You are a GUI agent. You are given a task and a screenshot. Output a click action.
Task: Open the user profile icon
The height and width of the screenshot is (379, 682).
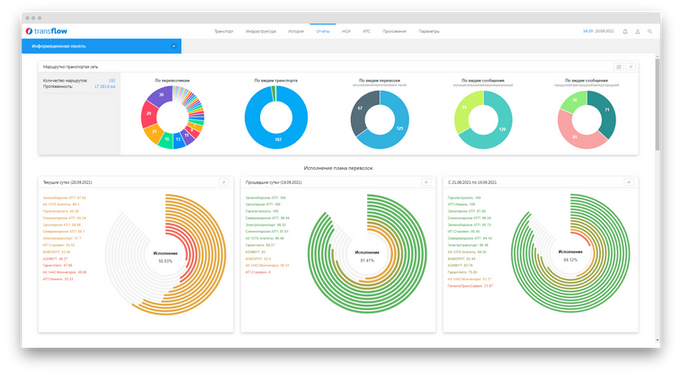pyautogui.click(x=638, y=31)
